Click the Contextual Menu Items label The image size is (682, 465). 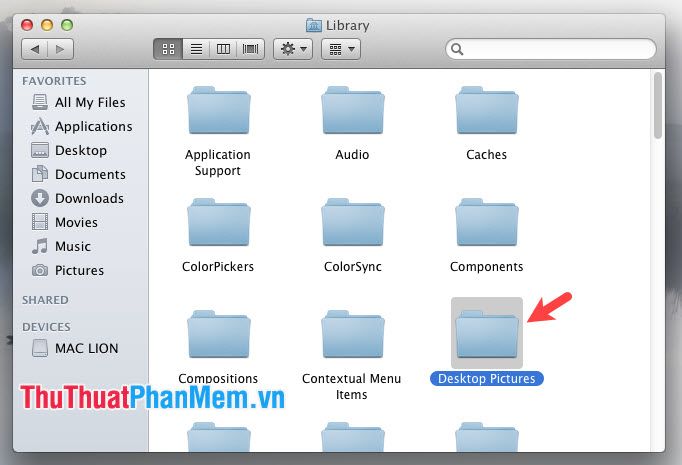(x=351, y=386)
